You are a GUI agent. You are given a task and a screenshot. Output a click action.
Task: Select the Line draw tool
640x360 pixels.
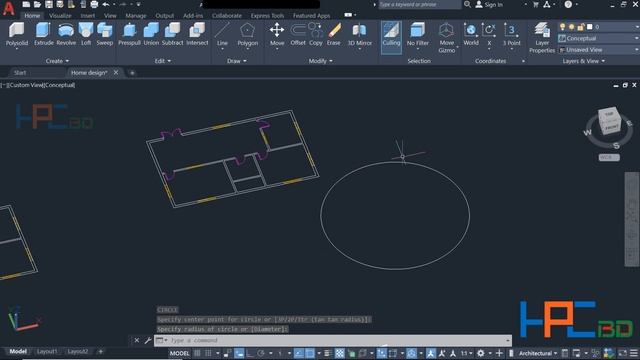pos(222,35)
